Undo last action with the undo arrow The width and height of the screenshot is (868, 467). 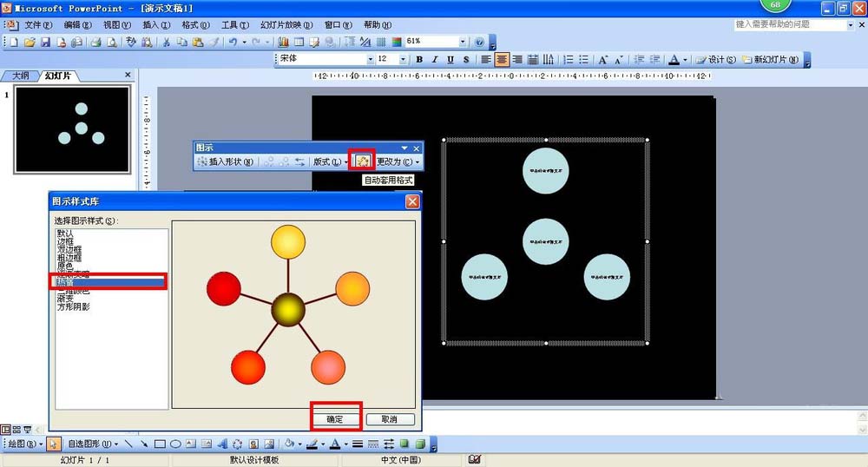pyautogui.click(x=233, y=42)
